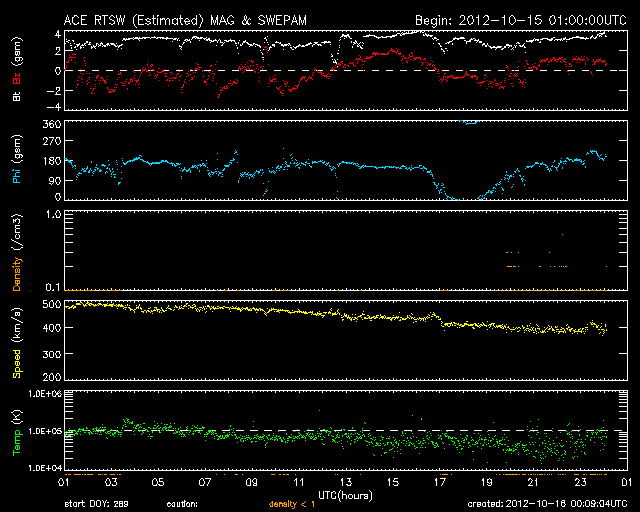Image resolution: width=640 pixels, height=512 pixels.
Task: Click the '03' hour tick label
Action: (111, 483)
